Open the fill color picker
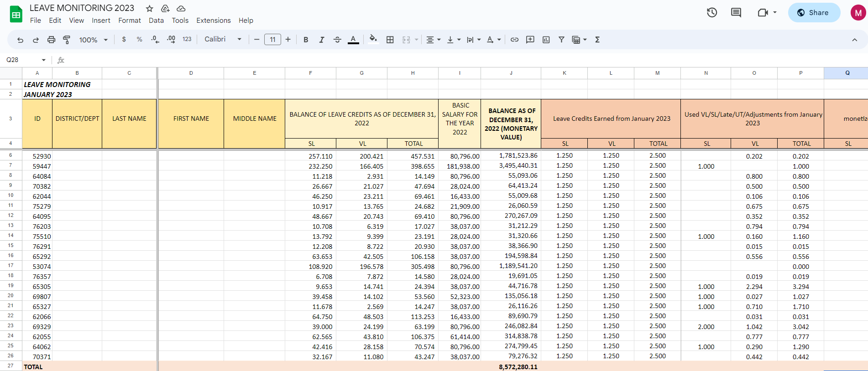This screenshot has height=371, width=868. [373, 40]
